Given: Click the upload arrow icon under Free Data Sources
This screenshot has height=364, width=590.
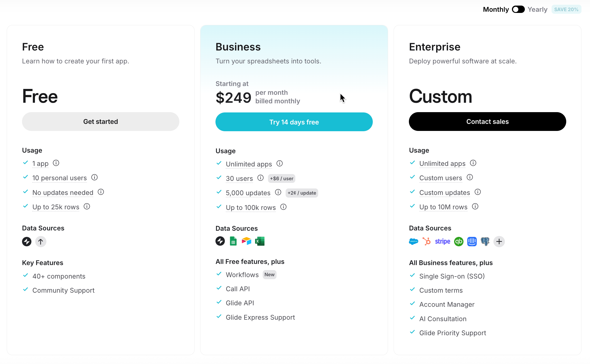Looking at the screenshot, I should click(x=41, y=241).
